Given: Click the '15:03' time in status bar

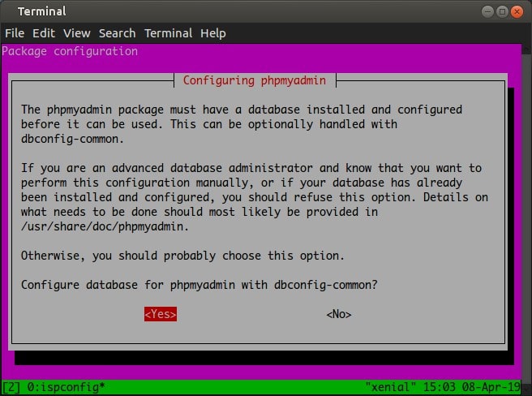Looking at the screenshot, I should click(439, 387).
